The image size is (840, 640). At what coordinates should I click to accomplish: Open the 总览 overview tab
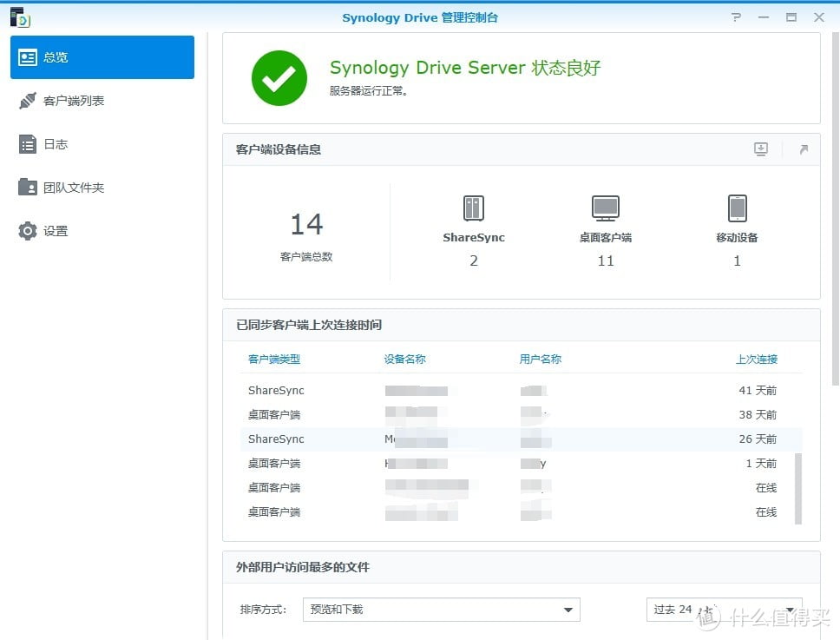pos(102,57)
